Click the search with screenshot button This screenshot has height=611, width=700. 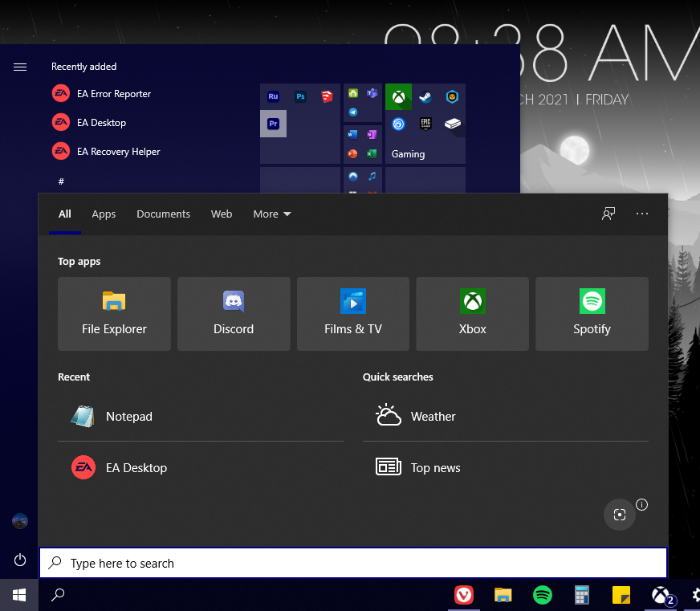point(619,515)
